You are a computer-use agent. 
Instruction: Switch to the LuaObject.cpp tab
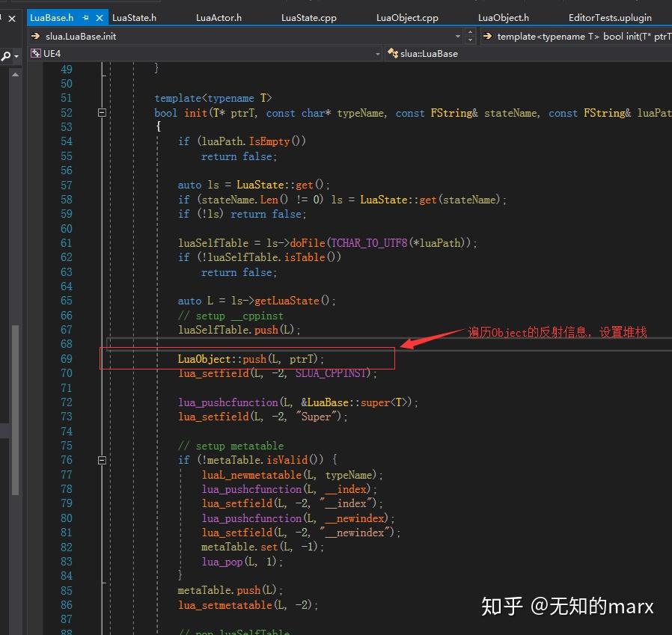[406, 16]
